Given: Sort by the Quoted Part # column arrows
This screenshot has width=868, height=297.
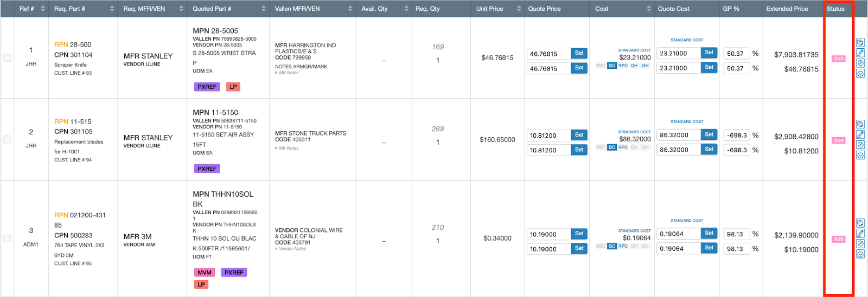Looking at the screenshot, I should pos(264,9).
